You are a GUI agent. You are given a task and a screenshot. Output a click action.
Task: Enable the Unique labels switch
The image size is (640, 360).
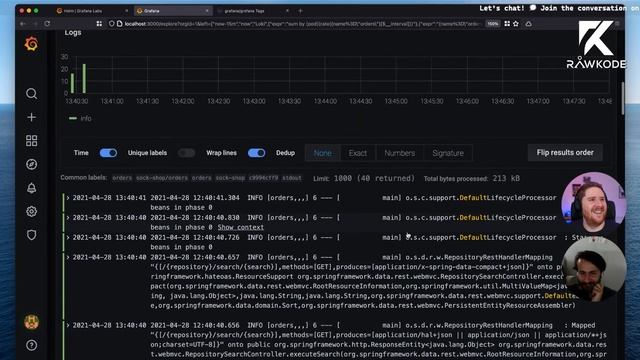point(186,153)
